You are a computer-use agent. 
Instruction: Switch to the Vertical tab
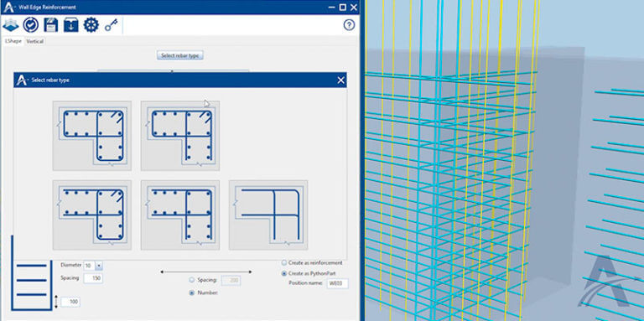[x=35, y=41]
